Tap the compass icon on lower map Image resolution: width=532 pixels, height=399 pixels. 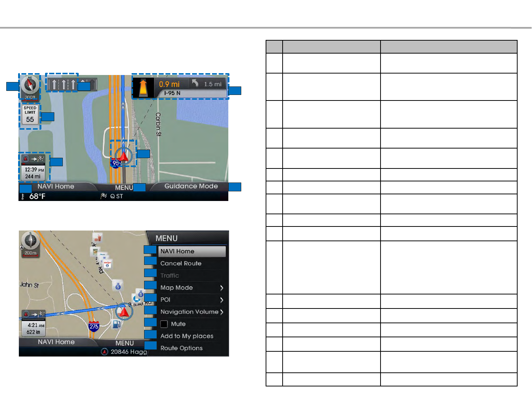point(30,241)
